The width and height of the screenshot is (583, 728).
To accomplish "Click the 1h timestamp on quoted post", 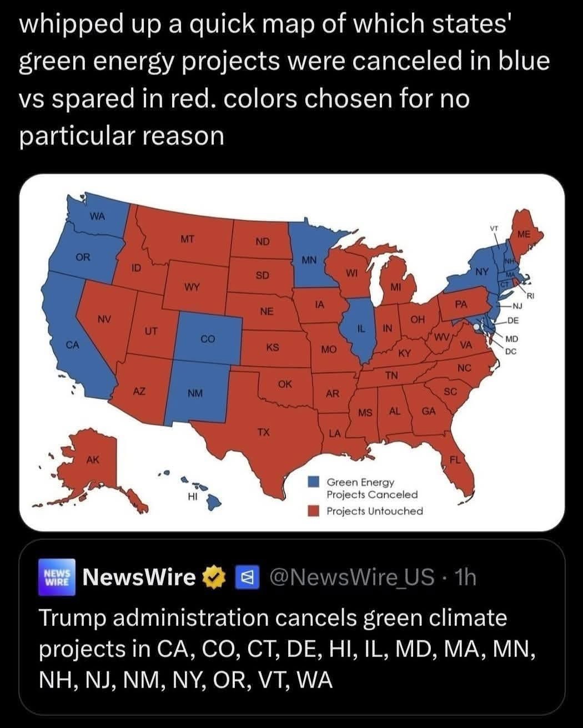I will coord(465,578).
